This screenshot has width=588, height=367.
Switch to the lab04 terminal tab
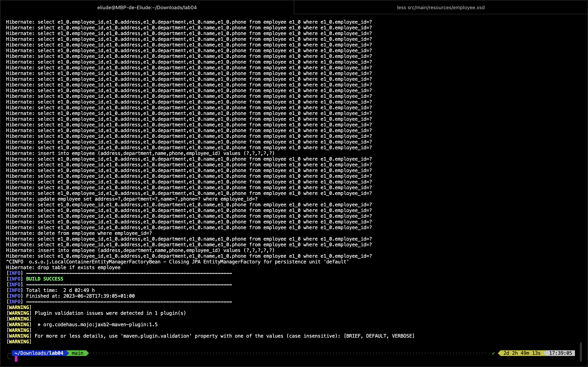pyautogui.click(x=147, y=8)
